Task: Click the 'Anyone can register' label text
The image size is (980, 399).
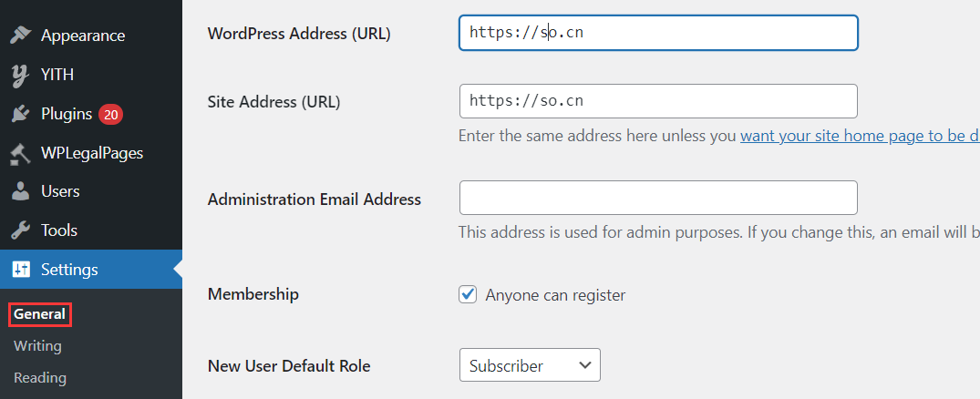Action: point(555,295)
